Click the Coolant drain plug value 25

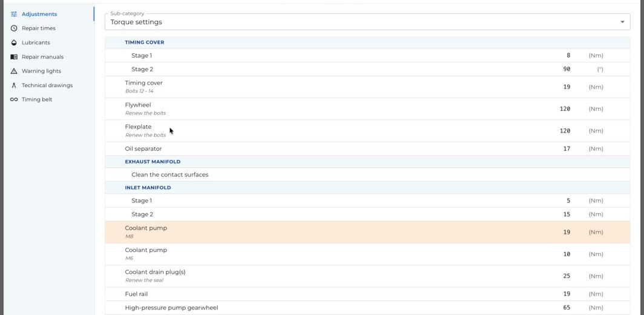pyautogui.click(x=567, y=276)
